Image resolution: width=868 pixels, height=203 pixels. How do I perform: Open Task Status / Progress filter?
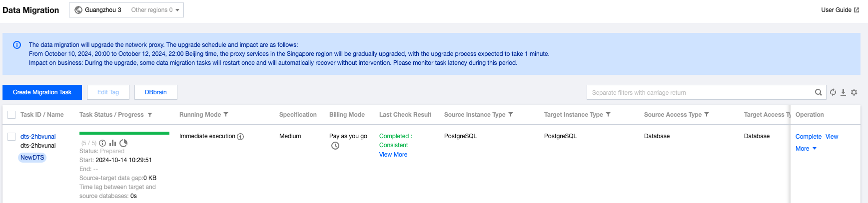click(150, 115)
